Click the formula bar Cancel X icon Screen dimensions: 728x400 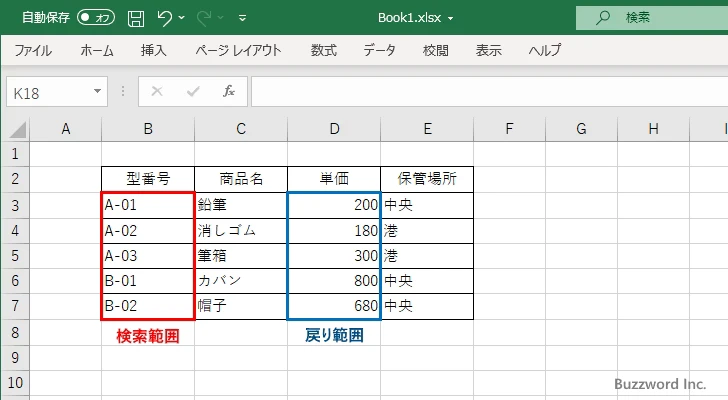click(157, 91)
